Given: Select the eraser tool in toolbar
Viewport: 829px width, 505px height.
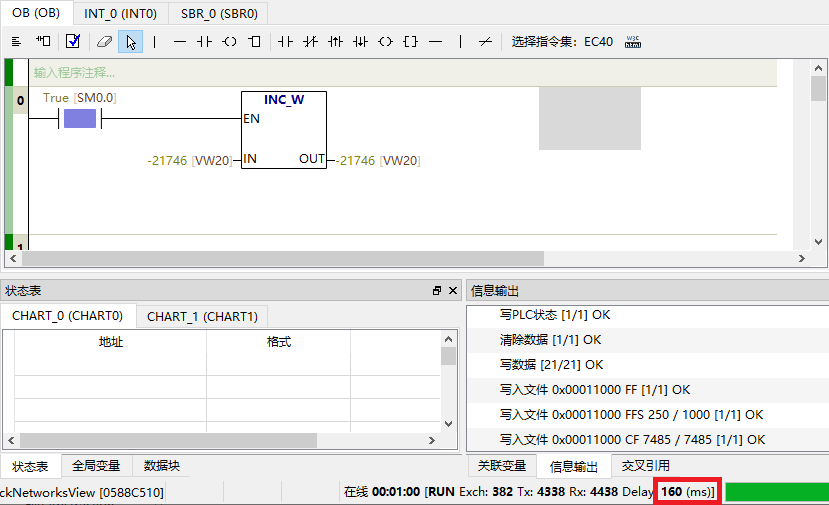Looking at the screenshot, I should pyautogui.click(x=103, y=42).
